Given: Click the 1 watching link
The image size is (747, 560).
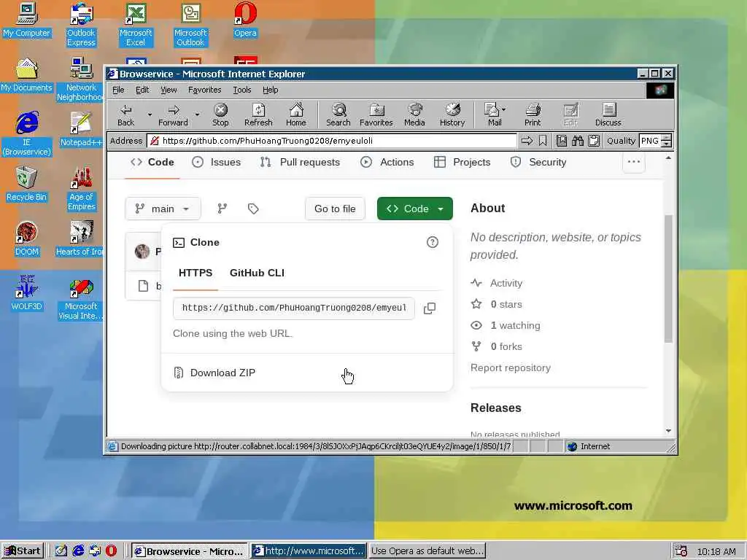Looking at the screenshot, I should click(506, 325).
